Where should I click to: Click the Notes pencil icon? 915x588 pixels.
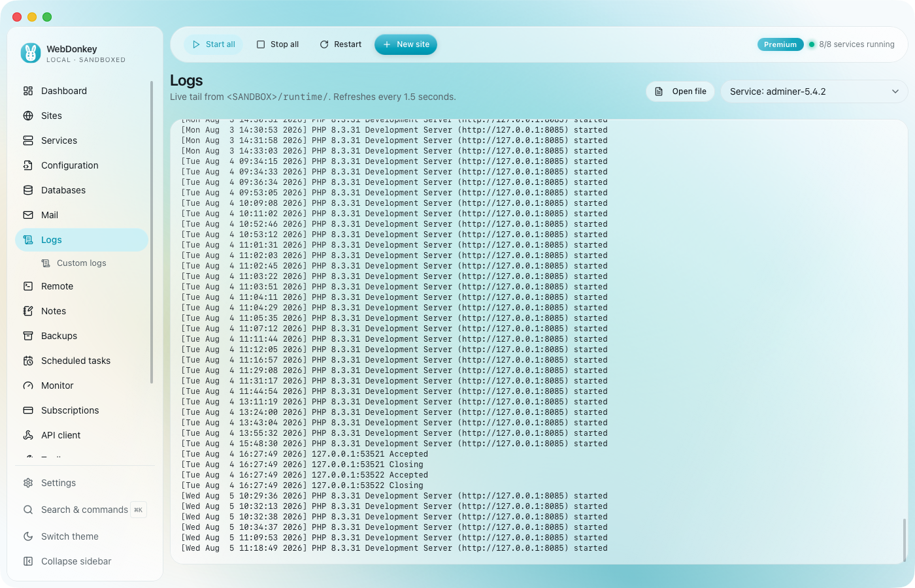pos(28,311)
